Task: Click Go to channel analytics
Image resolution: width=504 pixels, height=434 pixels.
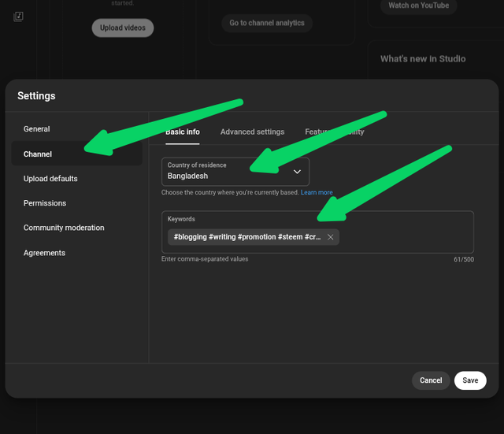Action: 267,23
